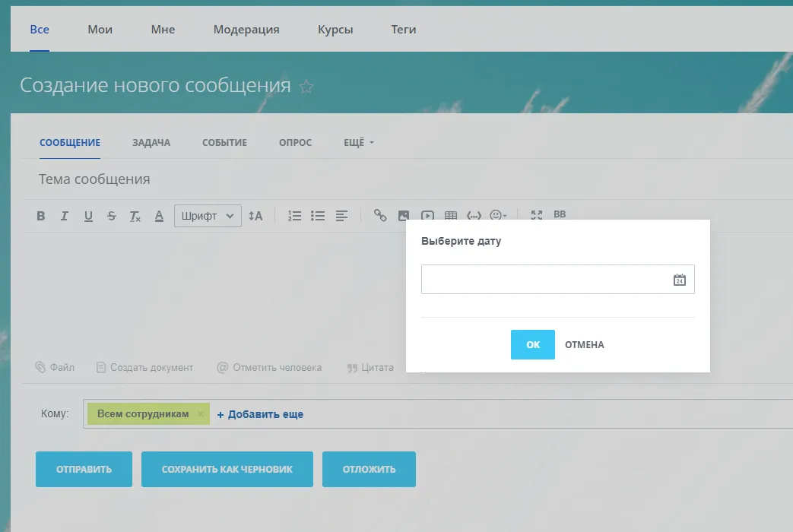Toggle underline text formatting
The width and height of the screenshot is (793, 532).
pyautogui.click(x=88, y=216)
